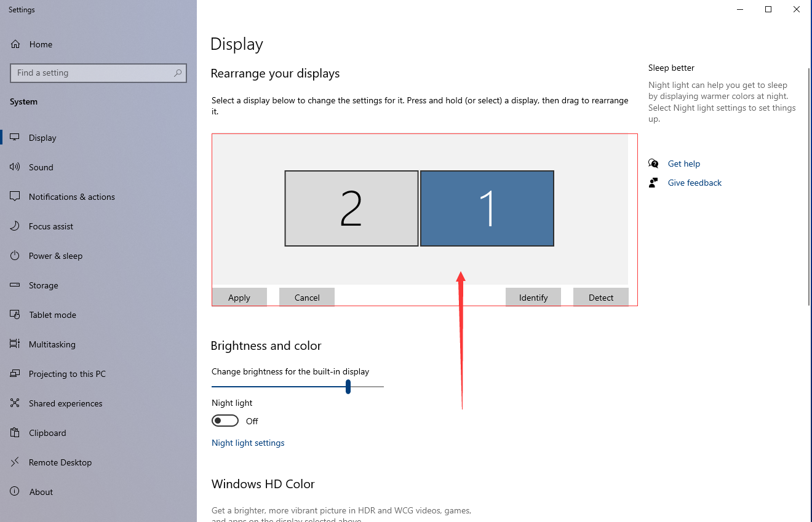Screen dimensions: 812x522
Task: Go to Home label
Action: [41, 44]
